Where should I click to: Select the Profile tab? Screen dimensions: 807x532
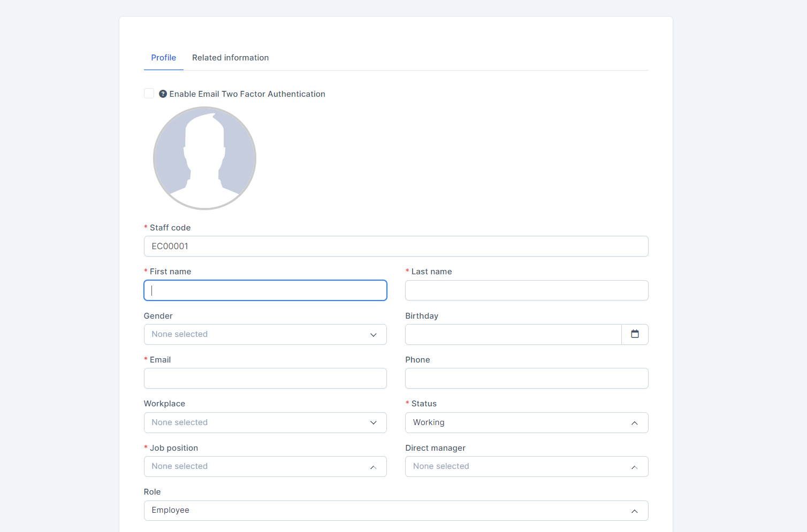163,58
